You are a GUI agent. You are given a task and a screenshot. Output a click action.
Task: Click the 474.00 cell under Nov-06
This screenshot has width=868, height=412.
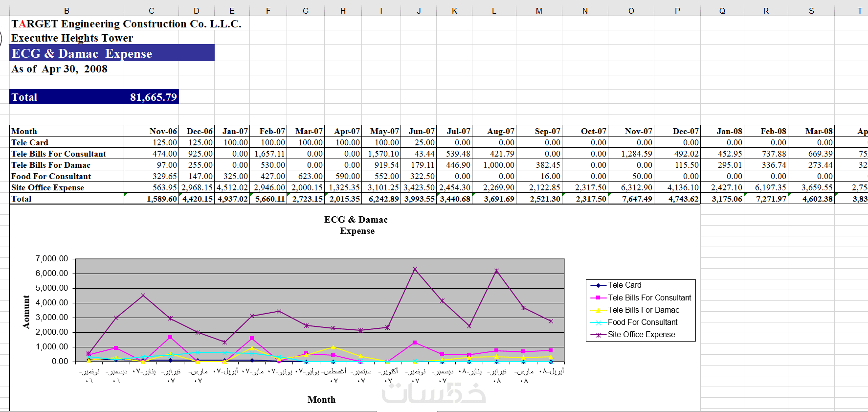[152, 154]
